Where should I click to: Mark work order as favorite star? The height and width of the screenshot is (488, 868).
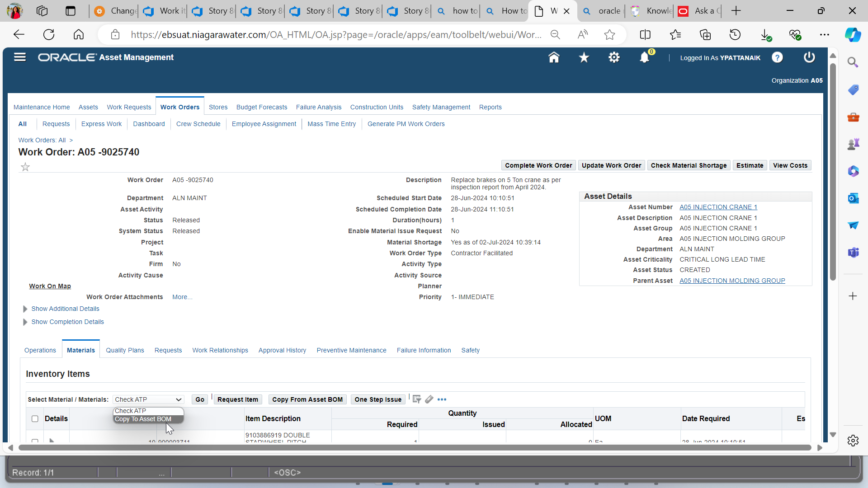[x=25, y=167]
